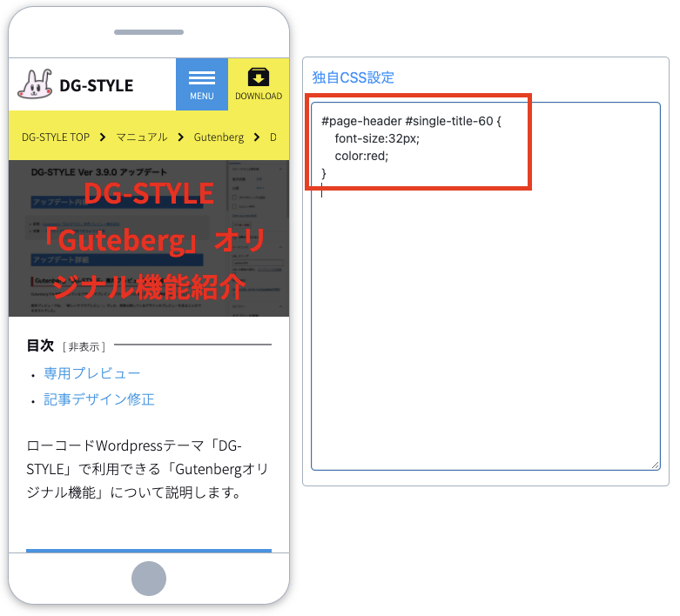Click the chevron after Gutenberg breadcrumb
Screen dimensions: 680x616
tap(257, 137)
